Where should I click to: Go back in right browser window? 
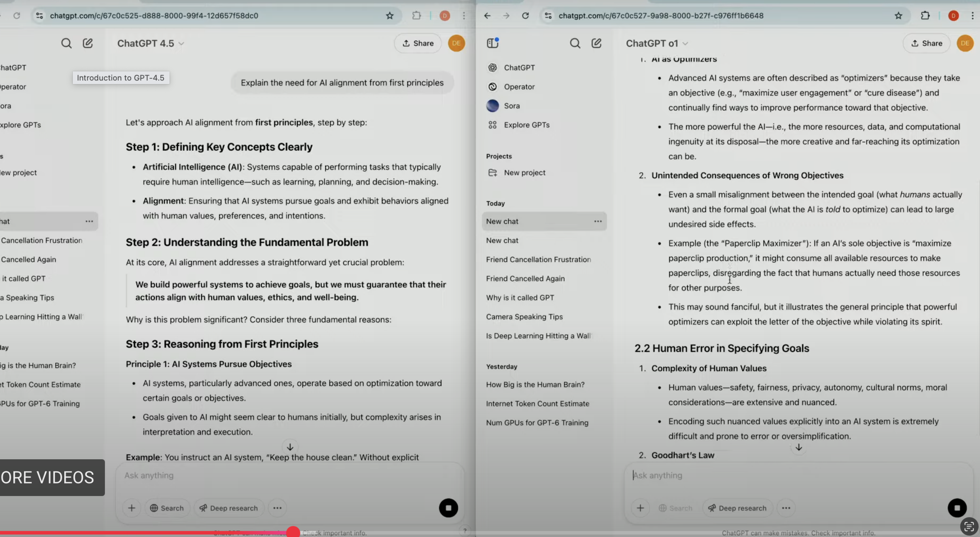point(487,16)
